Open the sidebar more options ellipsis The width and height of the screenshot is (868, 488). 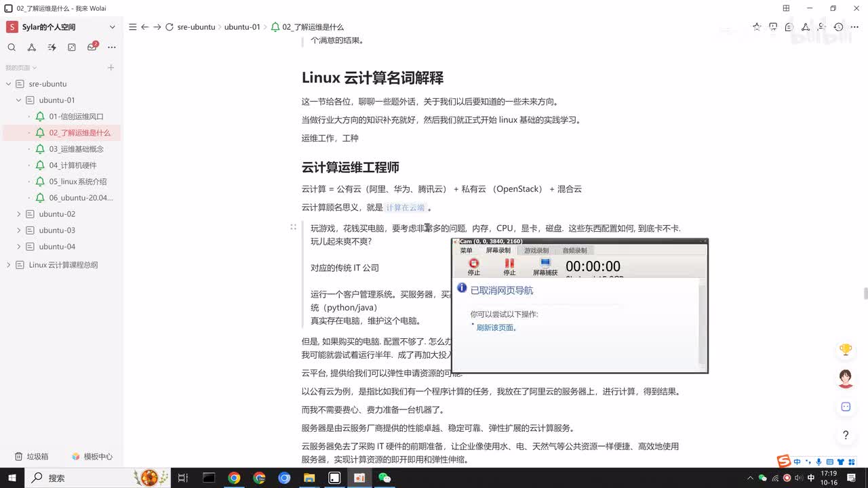click(x=112, y=47)
